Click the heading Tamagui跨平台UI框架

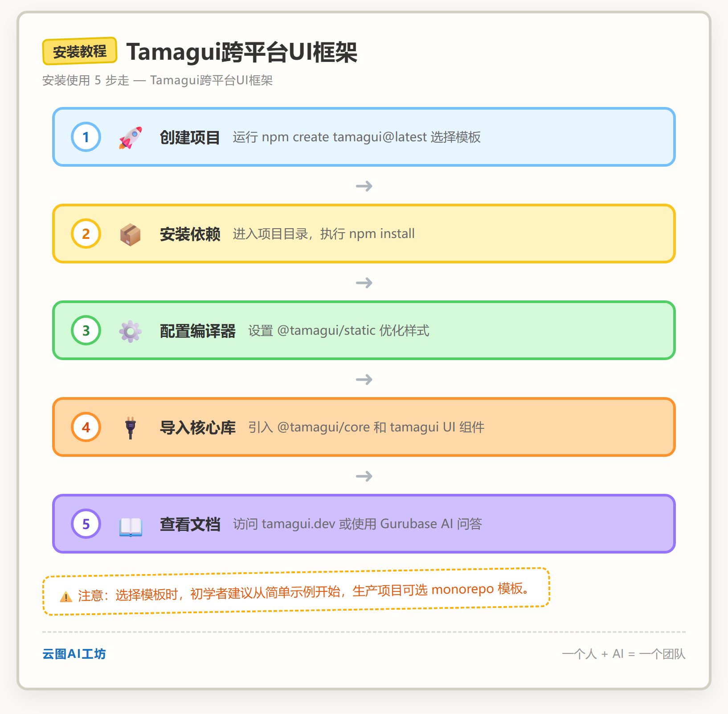click(242, 52)
